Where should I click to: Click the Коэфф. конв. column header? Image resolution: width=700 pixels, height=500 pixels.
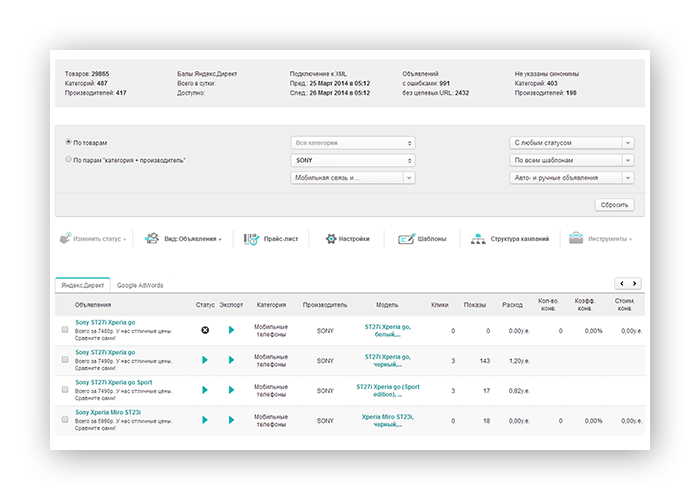[585, 305]
